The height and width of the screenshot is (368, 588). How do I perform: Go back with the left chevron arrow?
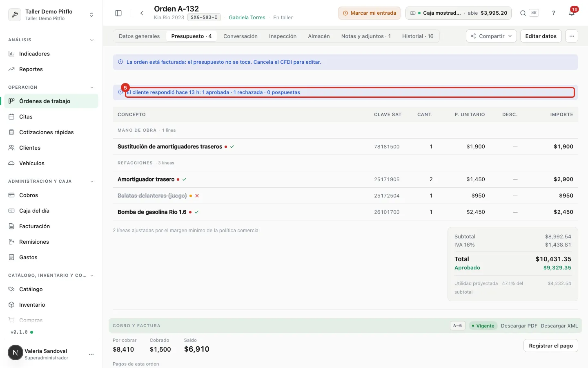click(x=142, y=13)
